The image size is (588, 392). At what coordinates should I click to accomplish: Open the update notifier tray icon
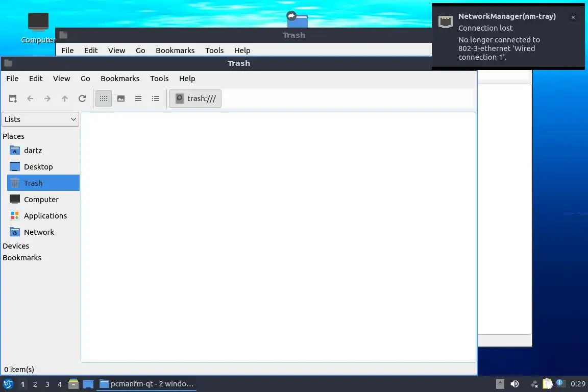coord(560,383)
